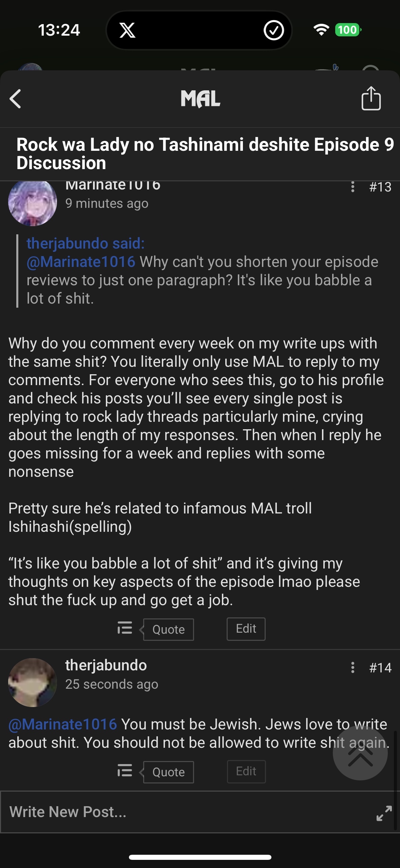The width and height of the screenshot is (400, 868).
Task: View Marinate1016's avatar image
Action: (33, 203)
